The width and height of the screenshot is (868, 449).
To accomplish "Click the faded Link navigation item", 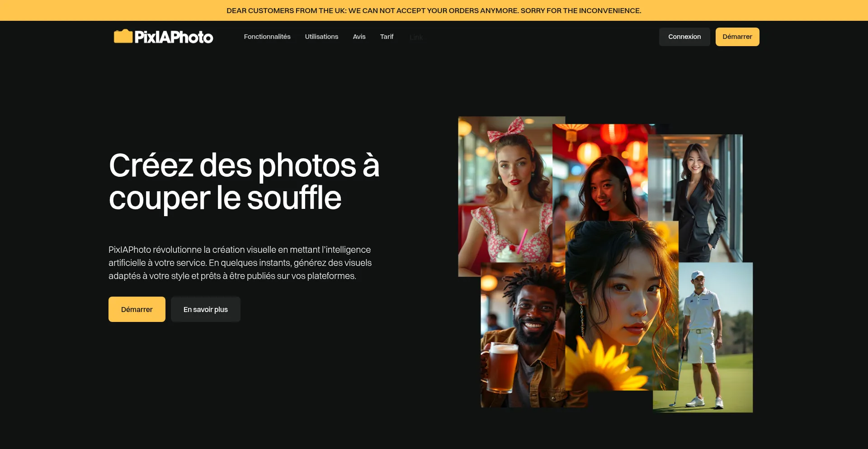I will click(x=416, y=37).
